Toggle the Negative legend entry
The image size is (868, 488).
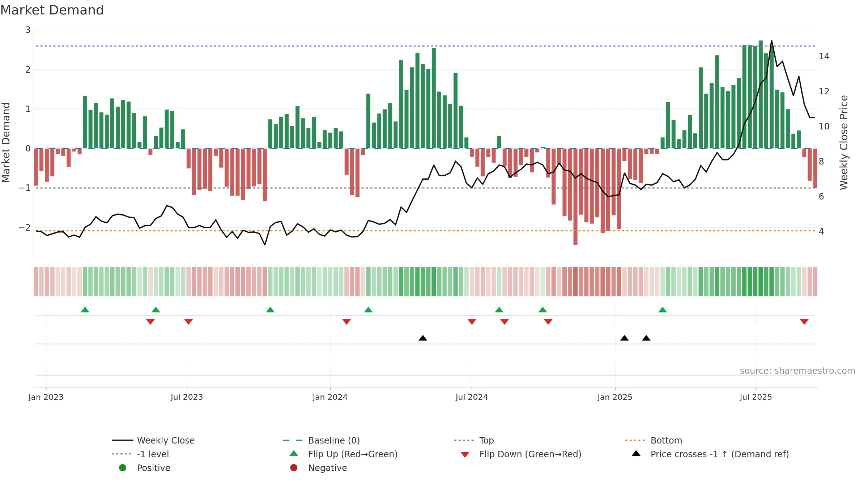tap(319, 468)
